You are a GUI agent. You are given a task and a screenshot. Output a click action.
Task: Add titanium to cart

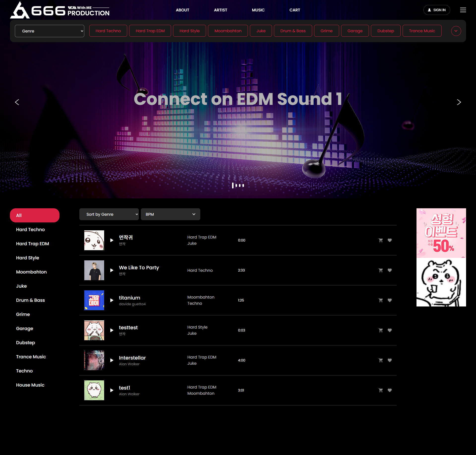[x=381, y=300]
